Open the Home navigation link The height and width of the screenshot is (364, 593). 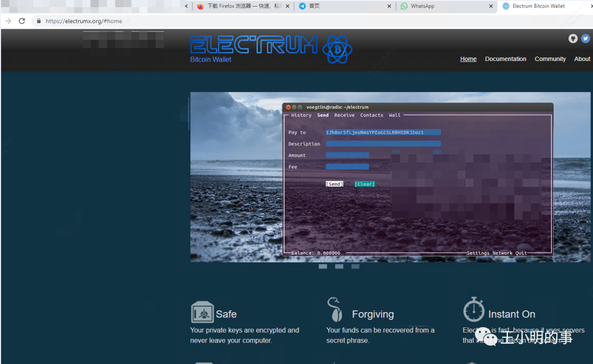click(468, 59)
